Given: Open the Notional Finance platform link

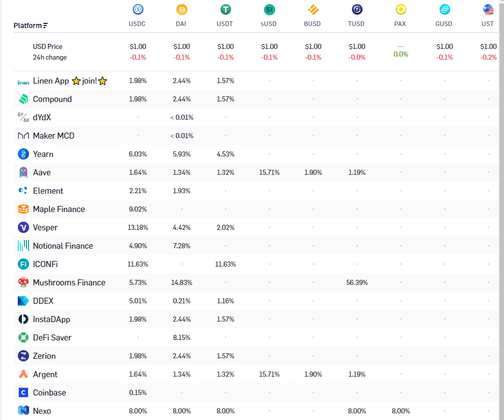Looking at the screenshot, I should pos(63,246).
